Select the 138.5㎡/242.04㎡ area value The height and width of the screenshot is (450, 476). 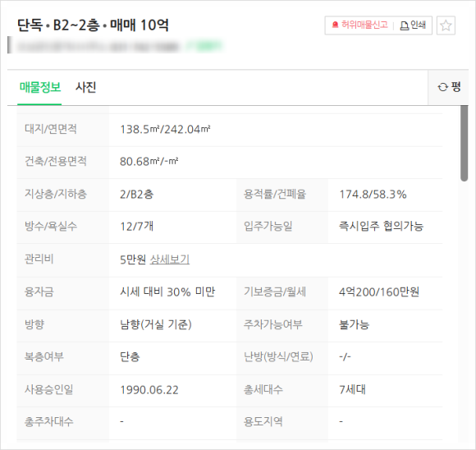[x=165, y=130]
